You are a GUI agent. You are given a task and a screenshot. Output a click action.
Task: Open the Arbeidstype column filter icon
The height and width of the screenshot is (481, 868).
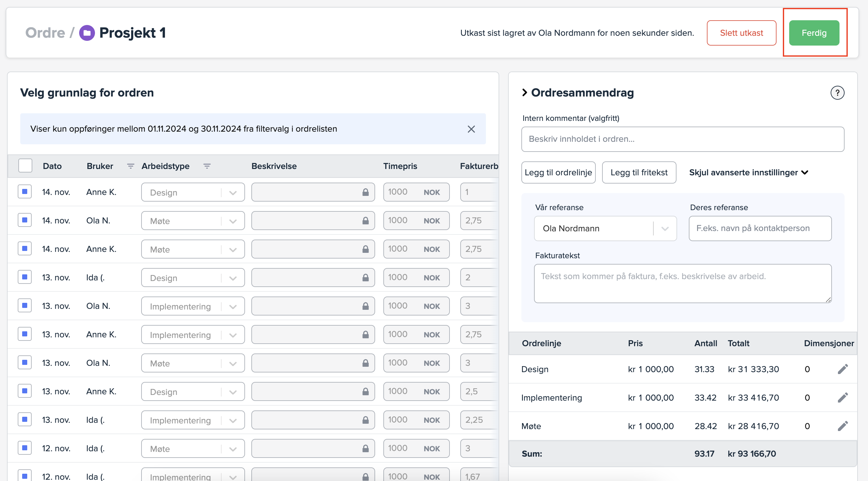coord(207,166)
